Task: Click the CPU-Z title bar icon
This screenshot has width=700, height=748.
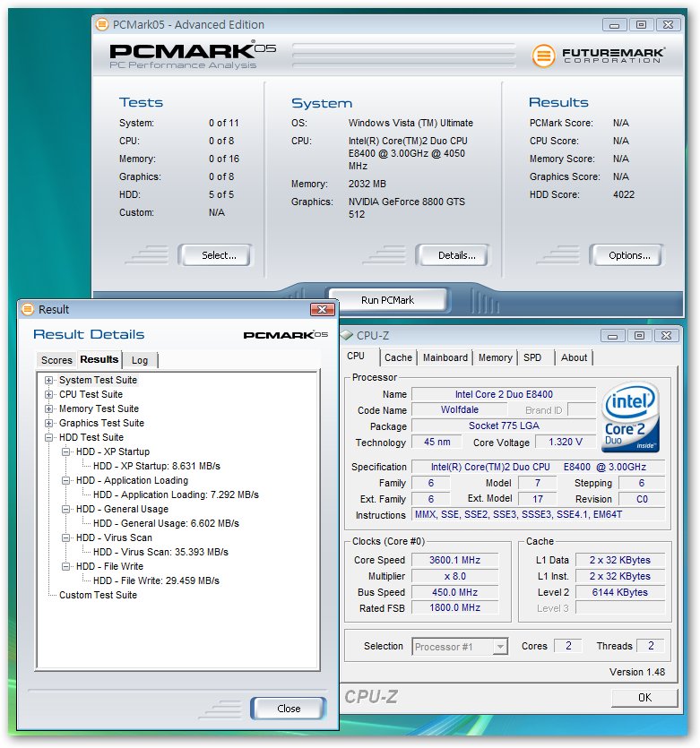Action: click(x=347, y=335)
